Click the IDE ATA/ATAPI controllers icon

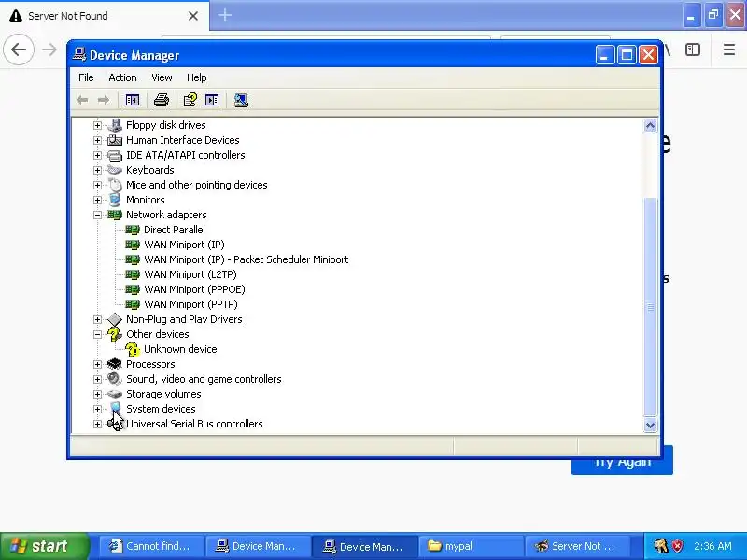pos(114,155)
